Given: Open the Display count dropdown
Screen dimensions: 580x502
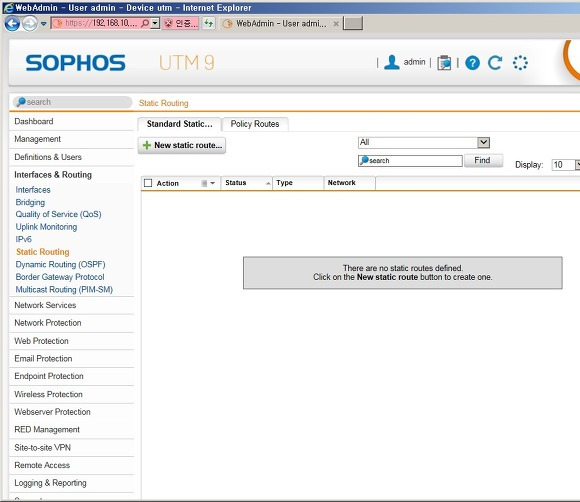Looking at the screenshot, I should (x=565, y=165).
